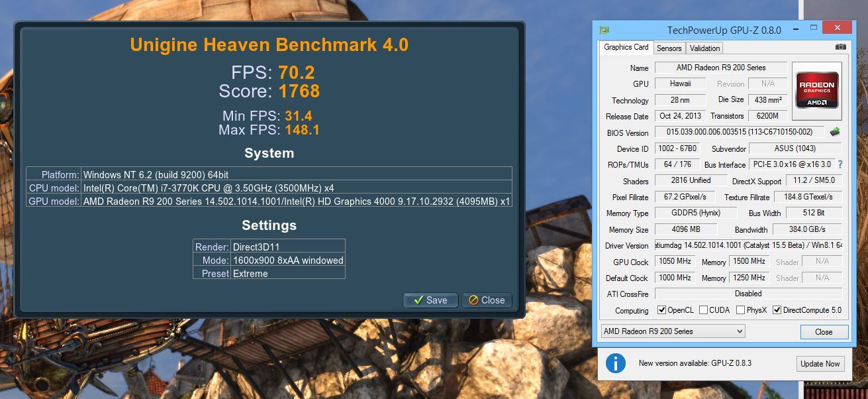
Task: Toggle the PhysX checkbox
Action: coord(740,310)
